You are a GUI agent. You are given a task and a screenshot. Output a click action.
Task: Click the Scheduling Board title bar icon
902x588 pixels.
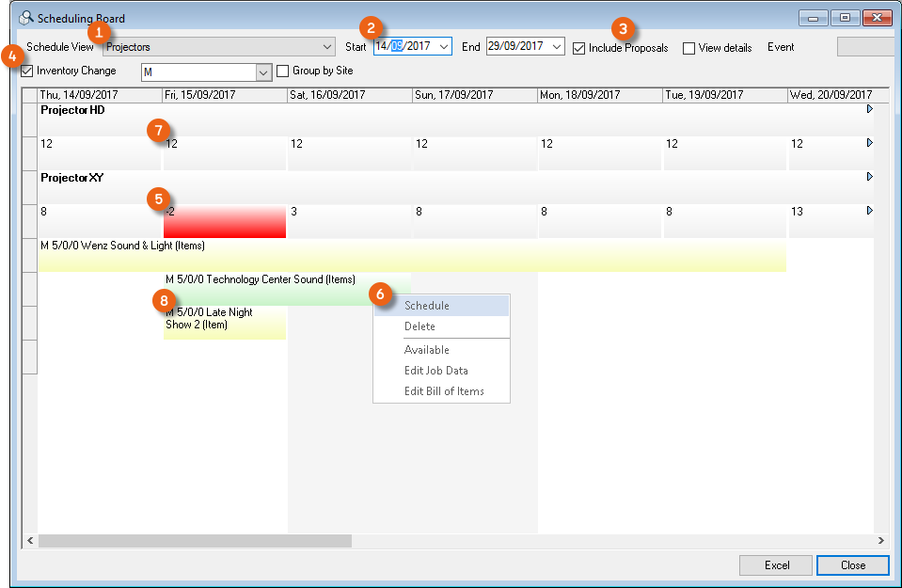click(26, 18)
